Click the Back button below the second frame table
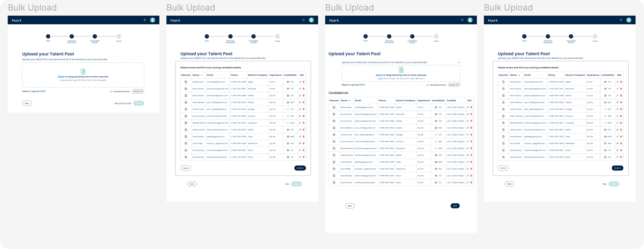Viewport: 644px width, 249px height. pyautogui.click(x=192, y=184)
